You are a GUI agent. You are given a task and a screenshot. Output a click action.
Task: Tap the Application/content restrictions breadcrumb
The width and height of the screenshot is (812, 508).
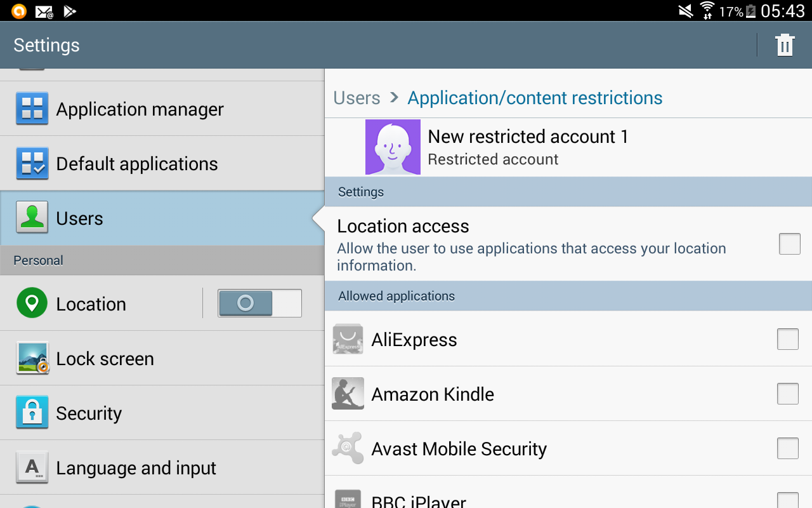(x=535, y=98)
